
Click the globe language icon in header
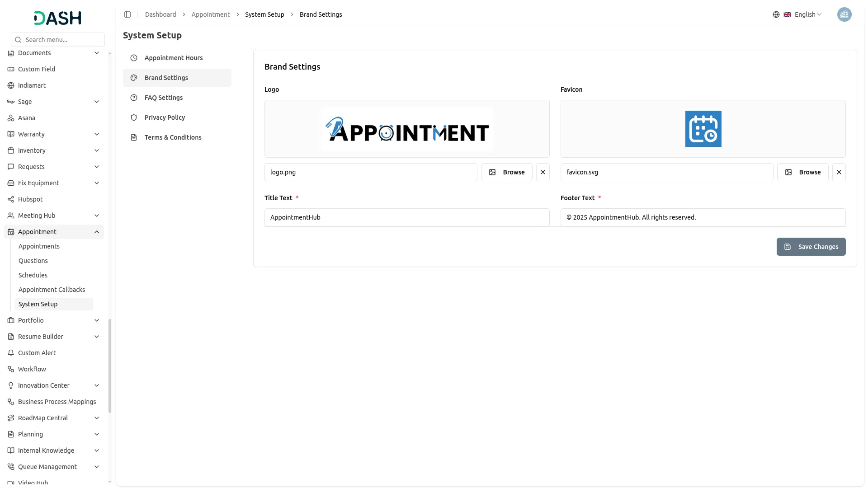[776, 14]
